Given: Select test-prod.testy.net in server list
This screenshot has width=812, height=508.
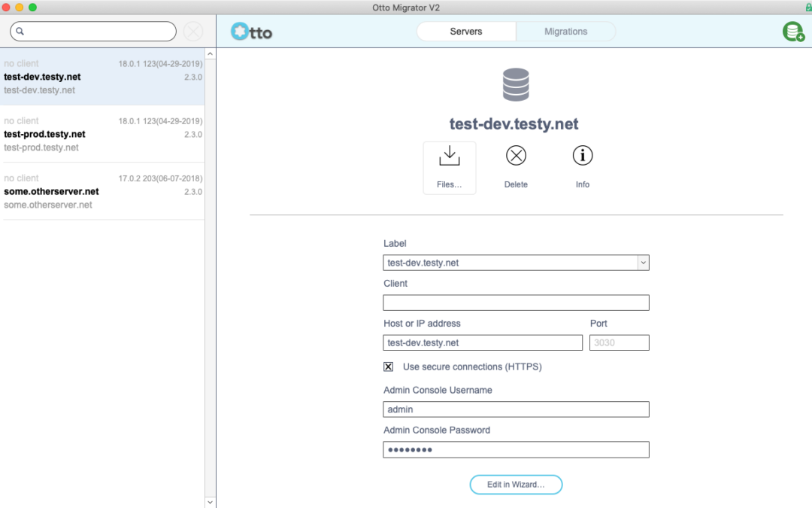Looking at the screenshot, I should tap(102, 134).
